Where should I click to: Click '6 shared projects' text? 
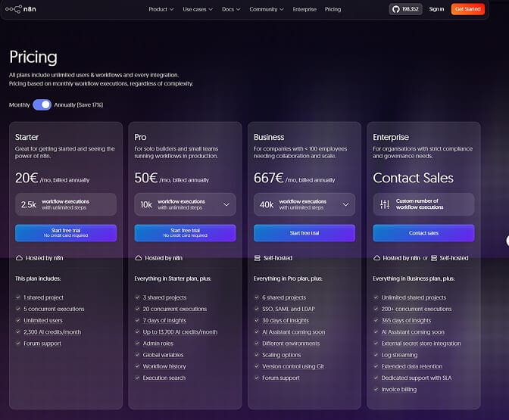click(x=284, y=297)
